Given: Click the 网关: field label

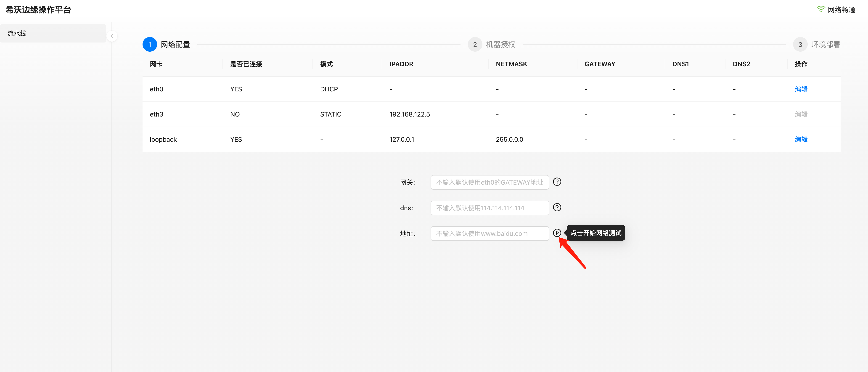Looking at the screenshot, I should [408, 182].
